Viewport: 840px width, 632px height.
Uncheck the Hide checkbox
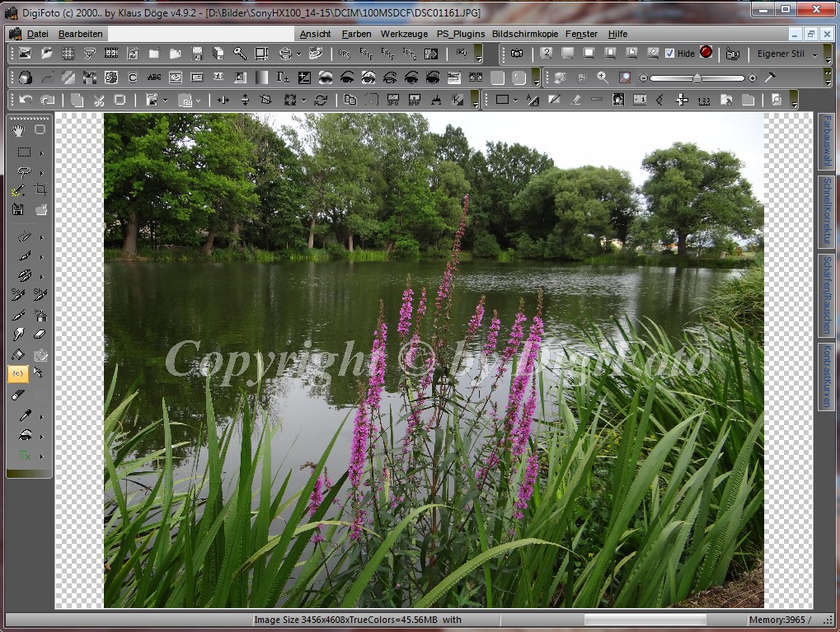(669, 54)
